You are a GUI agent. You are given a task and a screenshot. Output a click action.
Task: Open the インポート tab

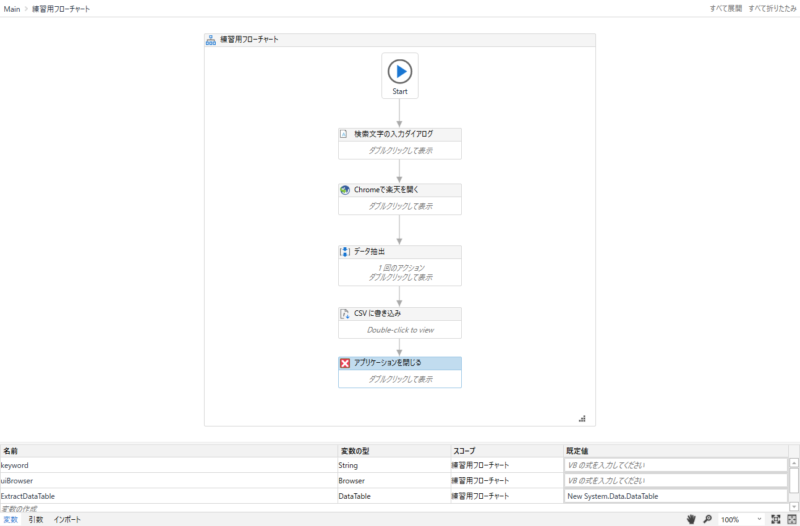(67, 520)
